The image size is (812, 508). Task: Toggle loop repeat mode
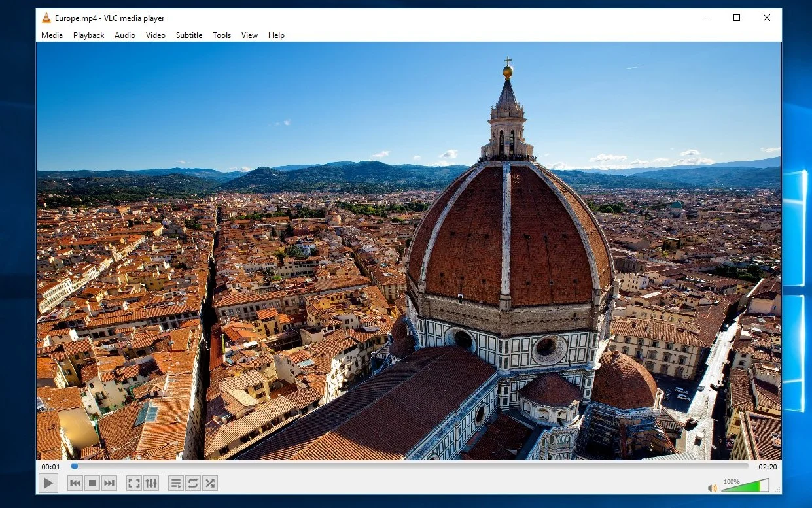(x=192, y=483)
